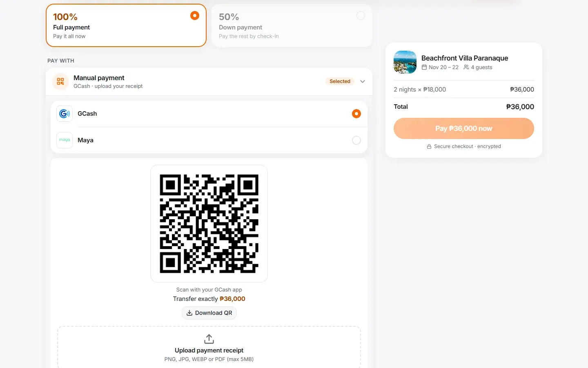Click the Manual payment section header
Viewport: 588px width, 368px height.
(209, 81)
